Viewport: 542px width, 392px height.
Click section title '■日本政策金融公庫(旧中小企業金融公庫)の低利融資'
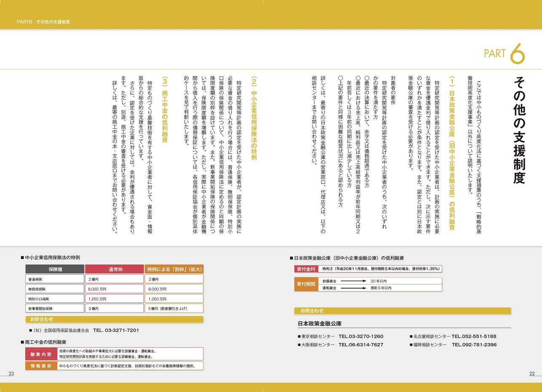[x=347, y=258]
